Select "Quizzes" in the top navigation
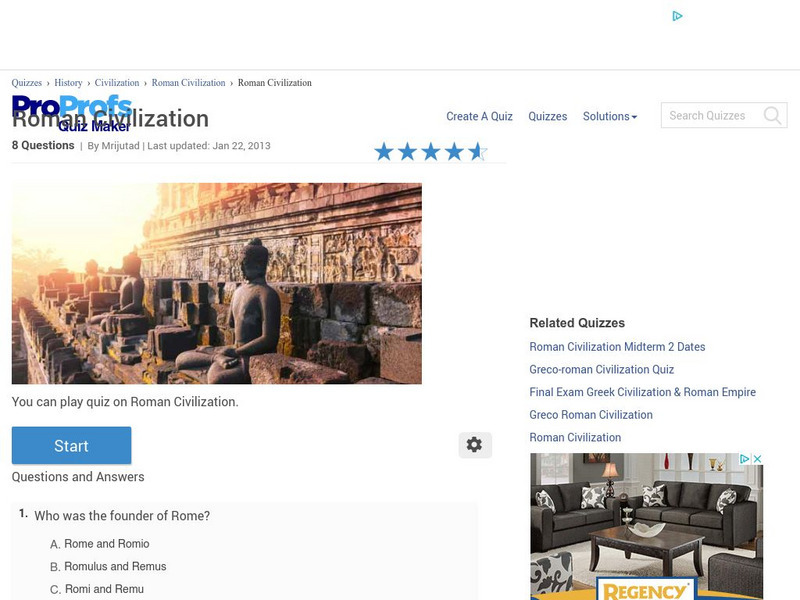 (547, 115)
